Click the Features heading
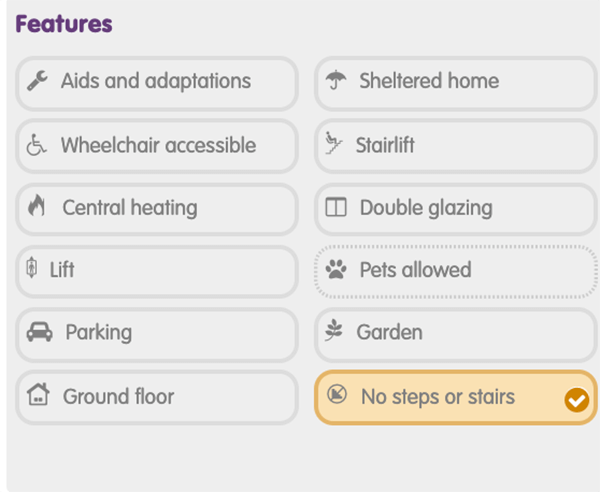The image size is (600, 492). (64, 24)
